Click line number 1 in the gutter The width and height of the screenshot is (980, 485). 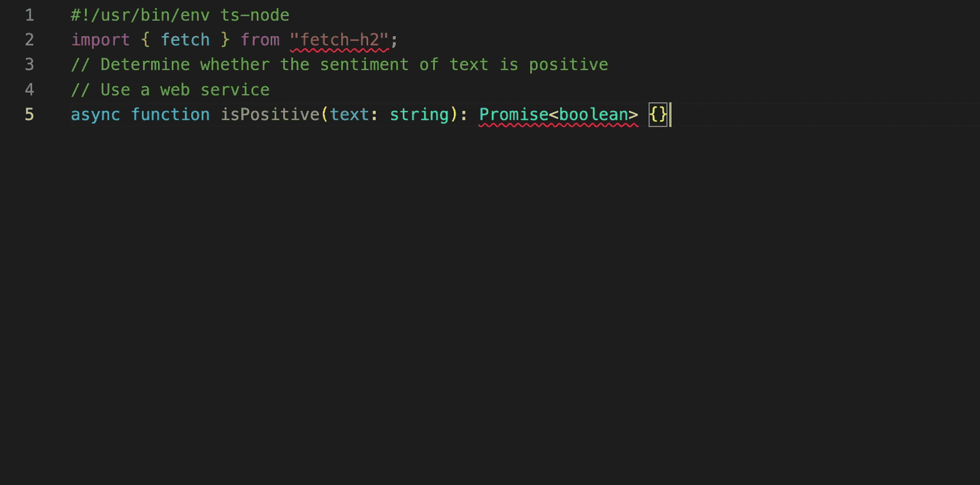(x=29, y=15)
